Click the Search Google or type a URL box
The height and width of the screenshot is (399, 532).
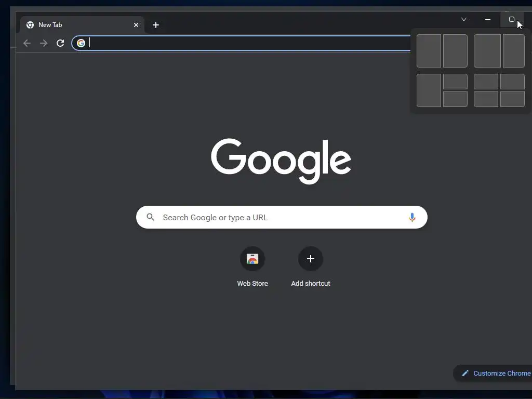tap(282, 217)
